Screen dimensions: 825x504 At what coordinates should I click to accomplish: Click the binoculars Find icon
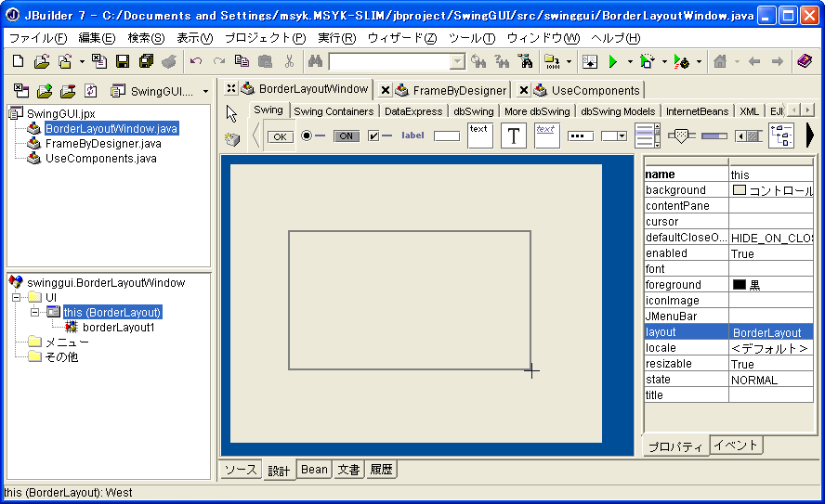tap(315, 61)
